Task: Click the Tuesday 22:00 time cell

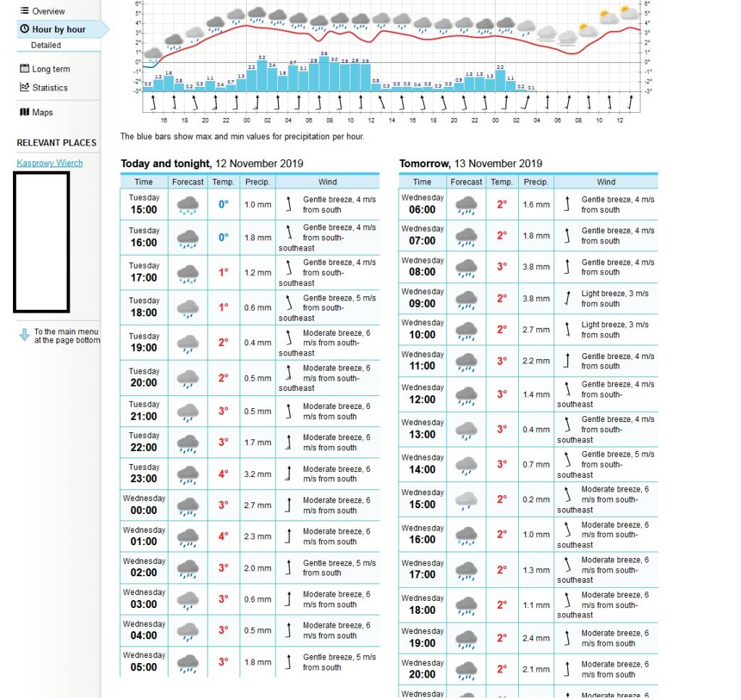Action: coord(144,442)
